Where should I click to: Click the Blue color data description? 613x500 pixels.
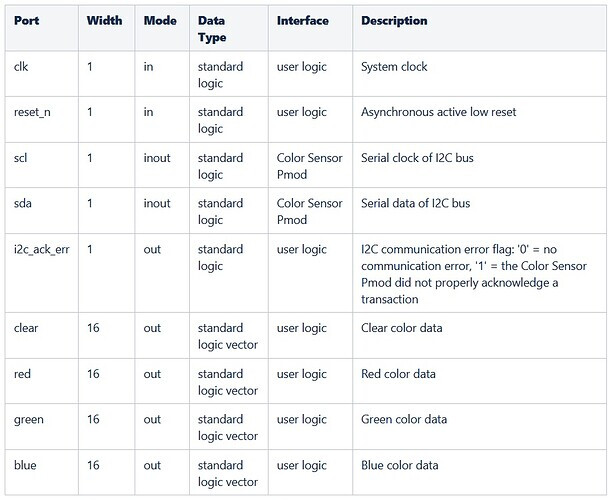tap(399, 465)
